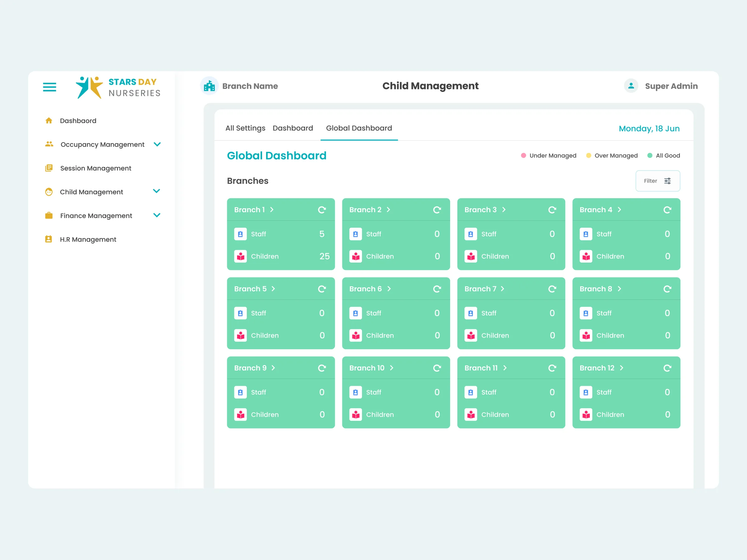This screenshot has height=560, width=747.
Task: Open the Branch 6 title link
Action: pos(365,289)
